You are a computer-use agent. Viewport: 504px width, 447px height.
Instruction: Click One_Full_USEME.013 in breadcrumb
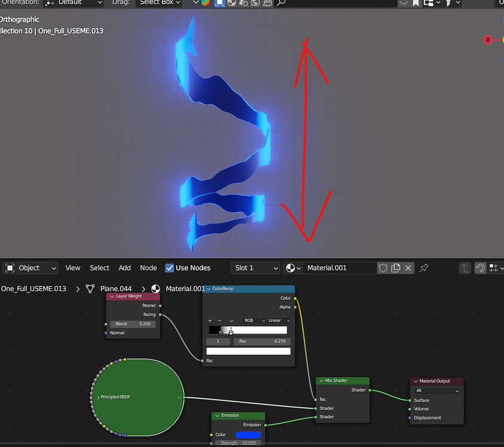point(33,289)
